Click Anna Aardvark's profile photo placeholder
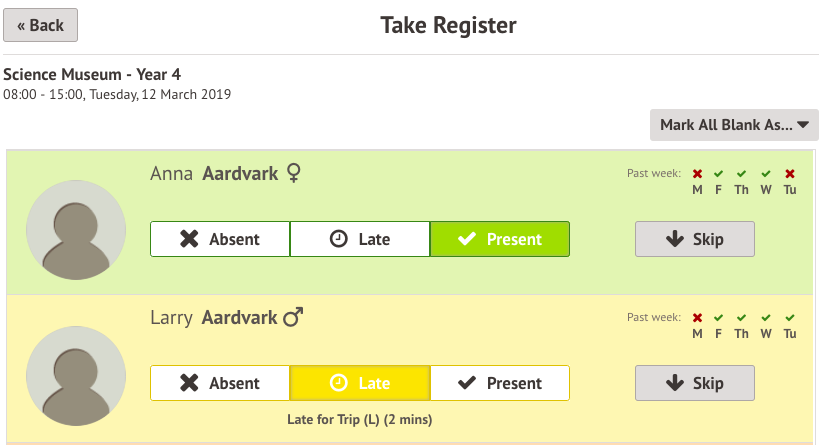823x445 pixels. pos(76,230)
